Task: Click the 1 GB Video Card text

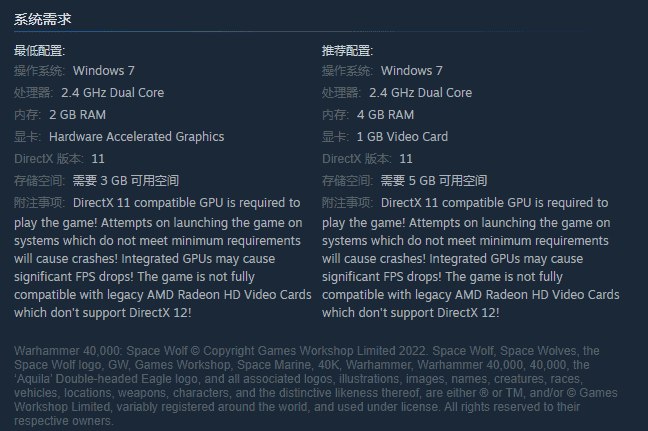Action: click(x=402, y=137)
